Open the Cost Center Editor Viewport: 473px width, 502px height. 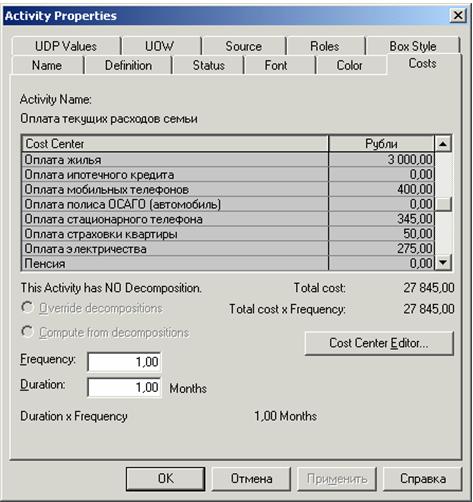point(379,343)
